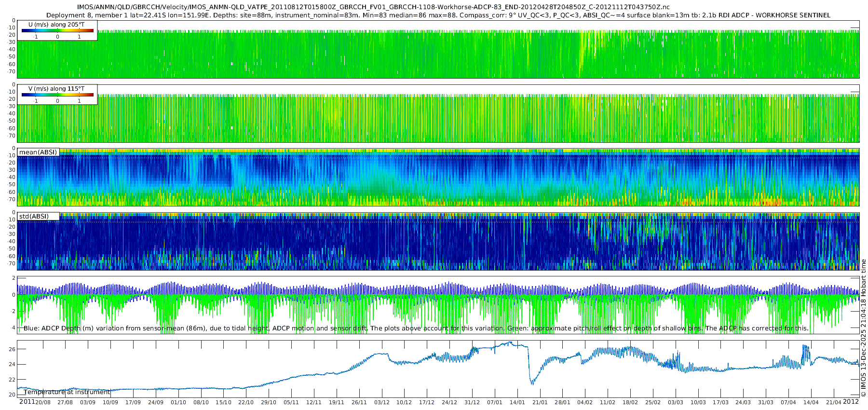Click the 'Temperature at instrument' label
868x410 pixels.
point(67,392)
